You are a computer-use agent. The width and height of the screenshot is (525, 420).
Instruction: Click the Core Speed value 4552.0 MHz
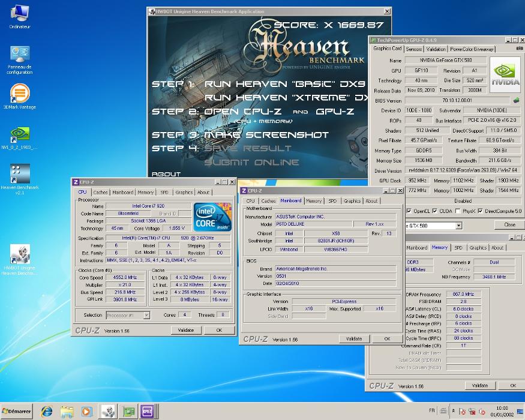tap(125, 277)
